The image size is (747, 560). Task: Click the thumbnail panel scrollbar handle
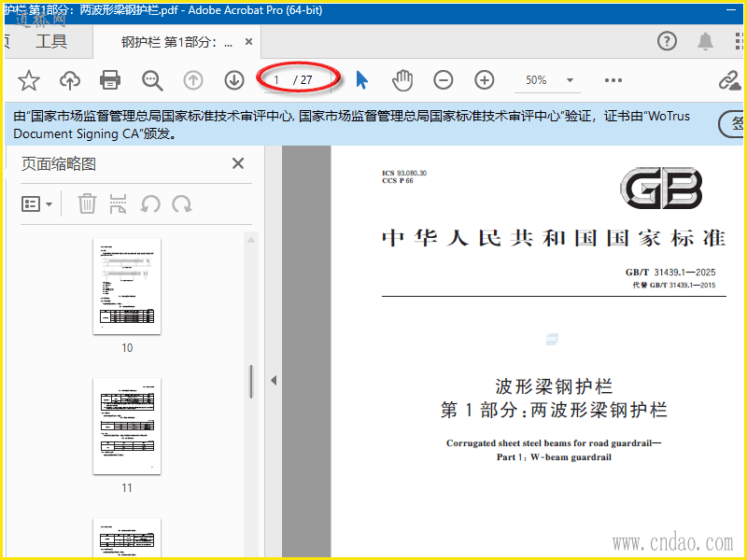coord(251,382)
